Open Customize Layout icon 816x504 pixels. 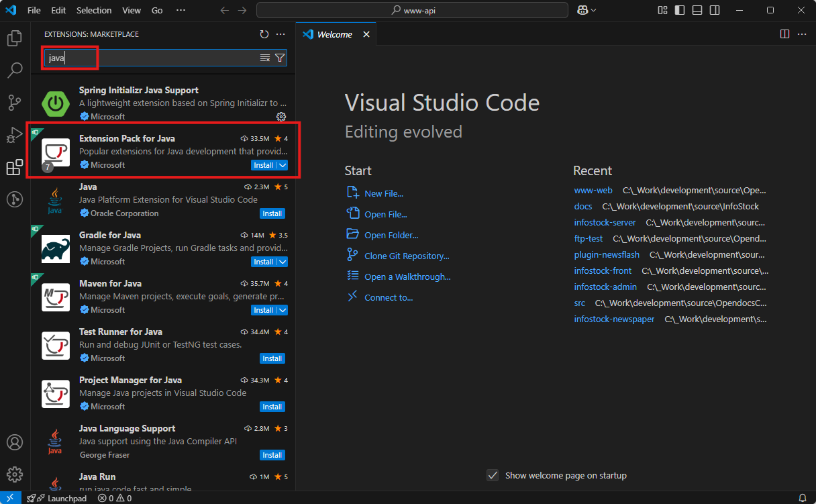click(x=662, y=10)
